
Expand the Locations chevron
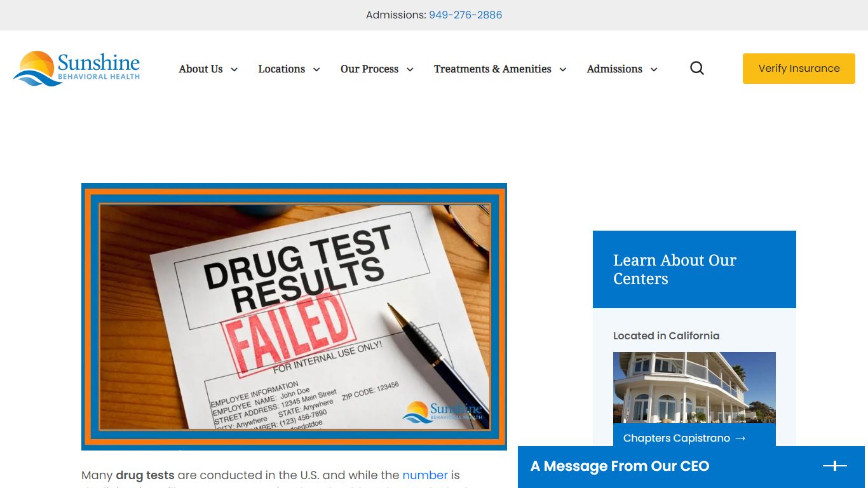[x=316, y=69]
